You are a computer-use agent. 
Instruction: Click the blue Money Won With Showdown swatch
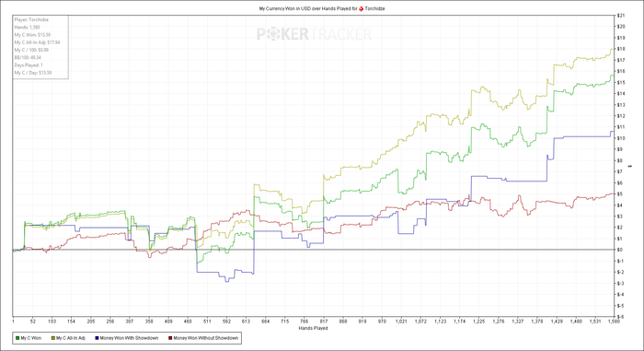point(97,338)
